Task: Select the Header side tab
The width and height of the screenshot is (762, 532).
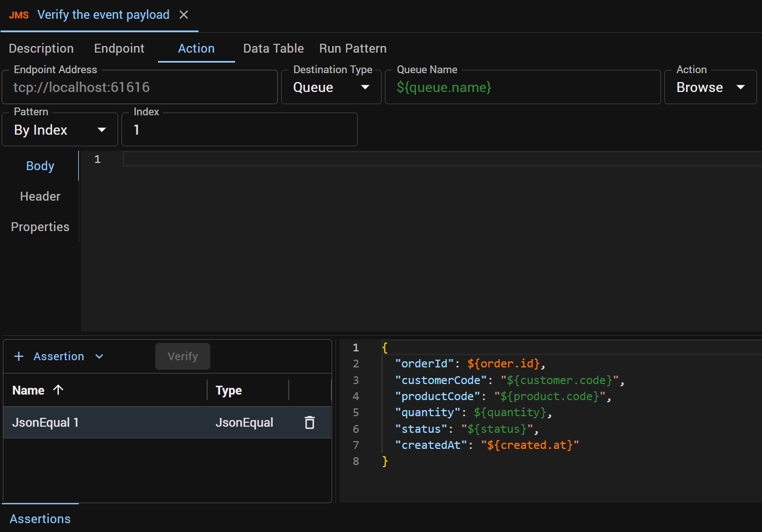Action: (40, 196)
